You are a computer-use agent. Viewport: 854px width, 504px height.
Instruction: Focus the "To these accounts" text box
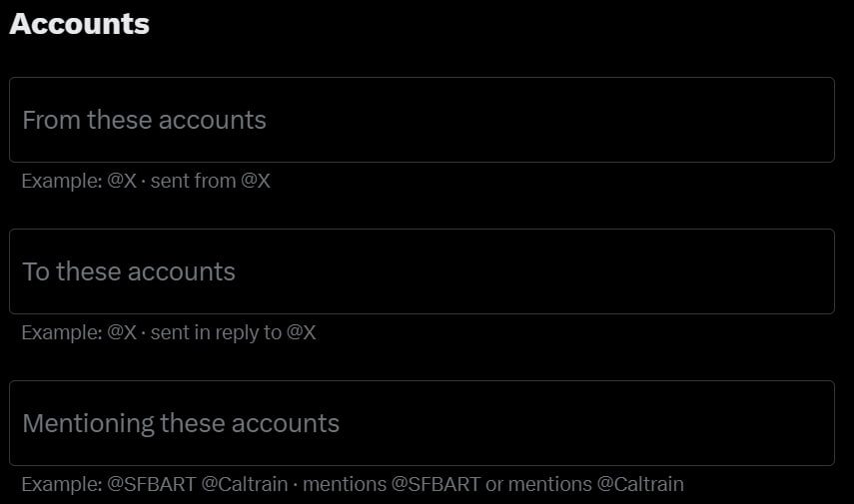pos(422,271)
